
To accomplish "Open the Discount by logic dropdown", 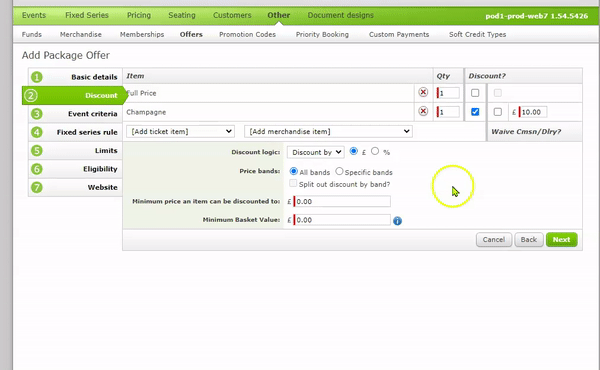I will click(x=316, y=152).
